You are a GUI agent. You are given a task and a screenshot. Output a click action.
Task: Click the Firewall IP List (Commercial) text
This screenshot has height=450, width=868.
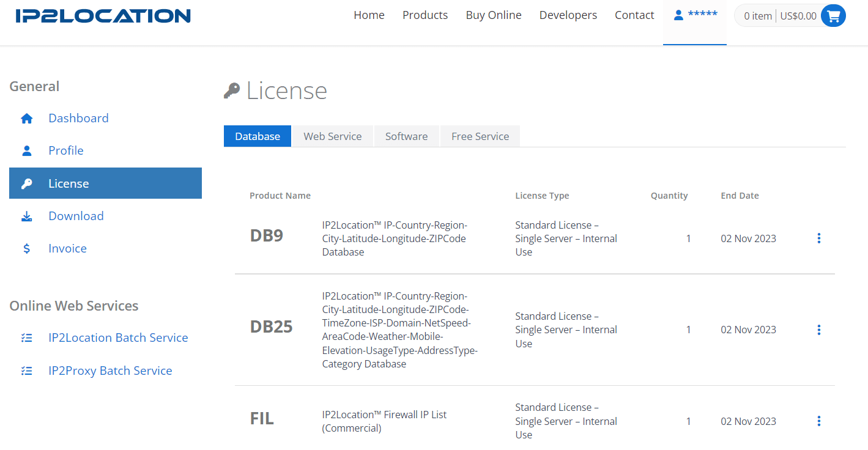(384, 421)
